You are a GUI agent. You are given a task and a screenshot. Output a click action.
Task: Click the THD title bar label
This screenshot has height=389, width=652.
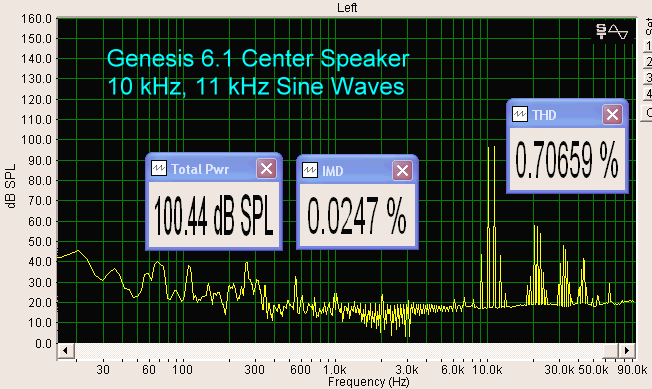pyautogui.click(x=544, y=115)
